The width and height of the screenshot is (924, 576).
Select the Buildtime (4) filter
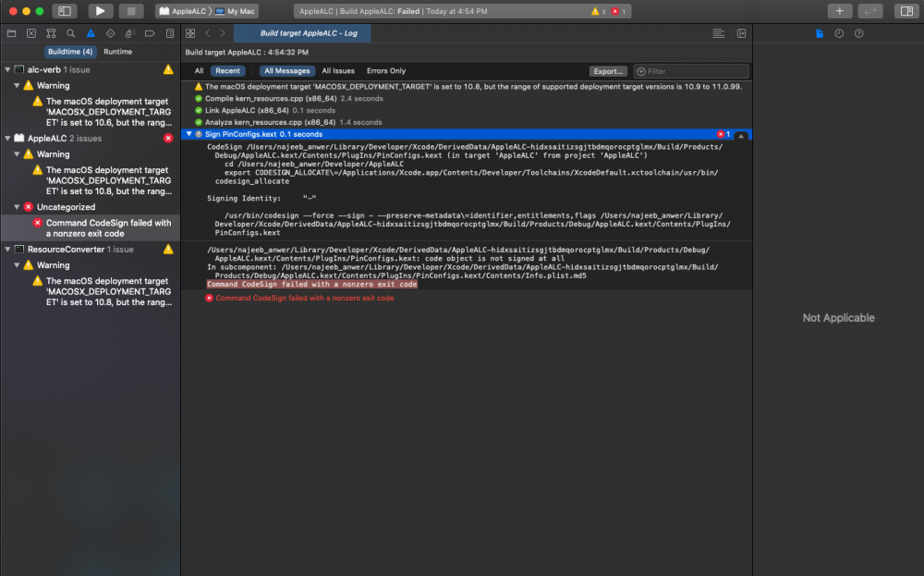click(70, 52)
